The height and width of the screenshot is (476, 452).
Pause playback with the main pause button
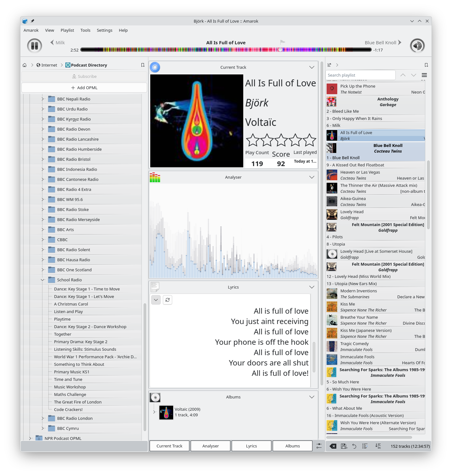click(35, 46)
